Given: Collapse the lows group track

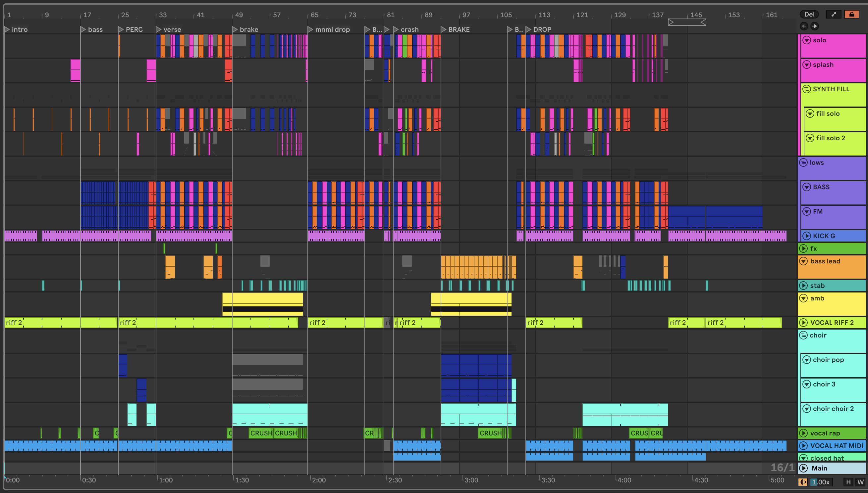Looking at the screenshot, I should click(803, 162).
